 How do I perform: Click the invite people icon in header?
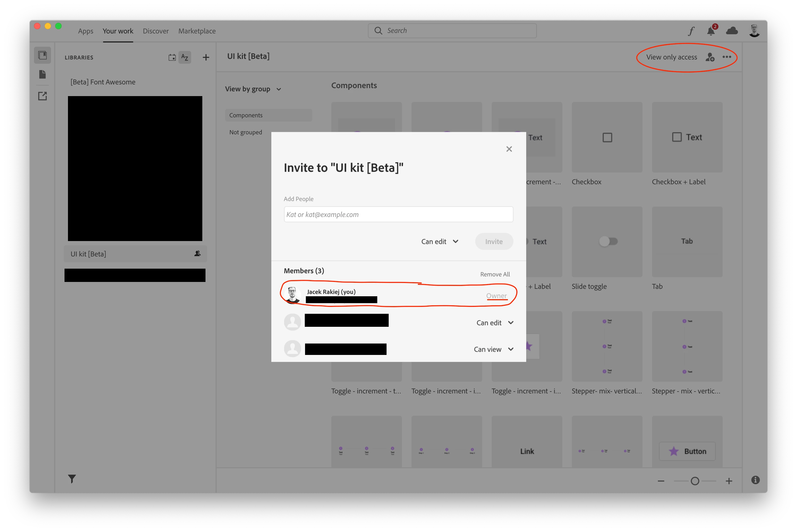coord(710,57)
